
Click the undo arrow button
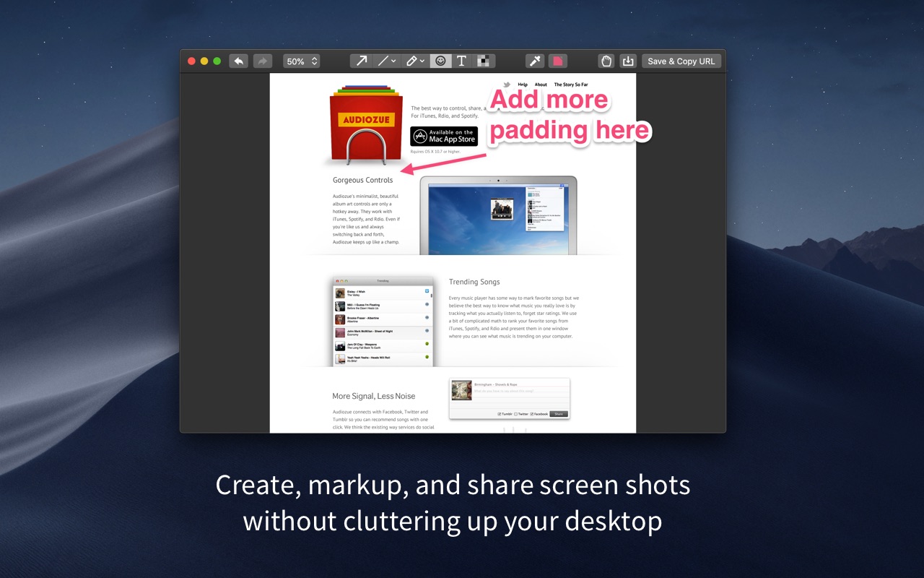pyautogui.click(x=238, y=61)
